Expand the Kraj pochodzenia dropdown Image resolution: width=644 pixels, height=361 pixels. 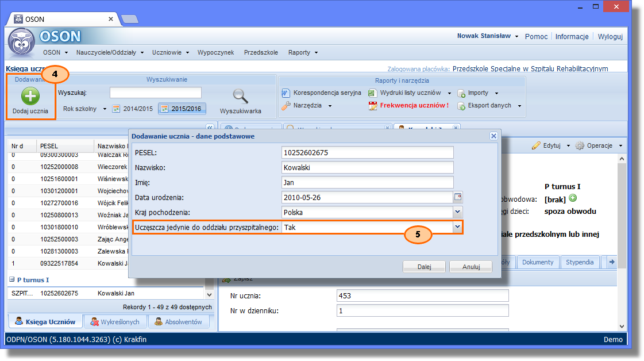click(x=458, y=212)
